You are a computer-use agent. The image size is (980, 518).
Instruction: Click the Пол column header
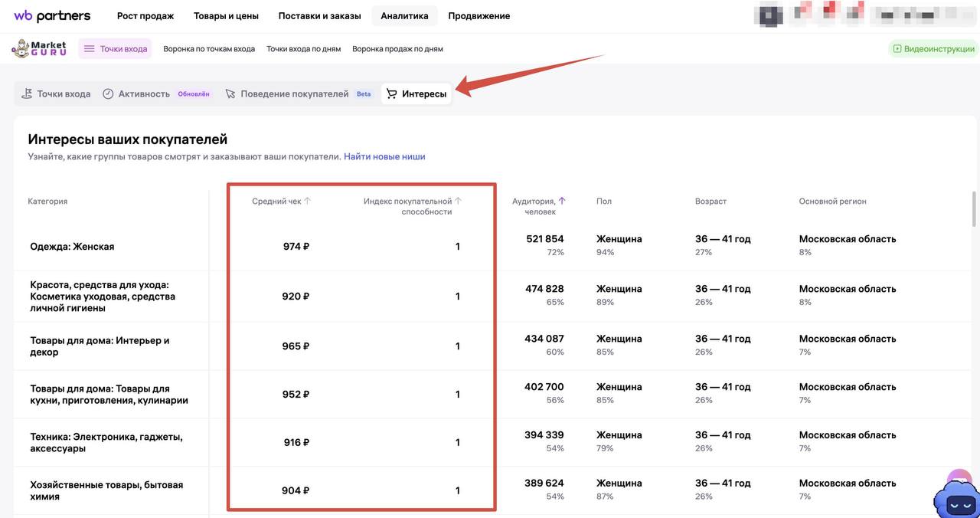[604, 202]
